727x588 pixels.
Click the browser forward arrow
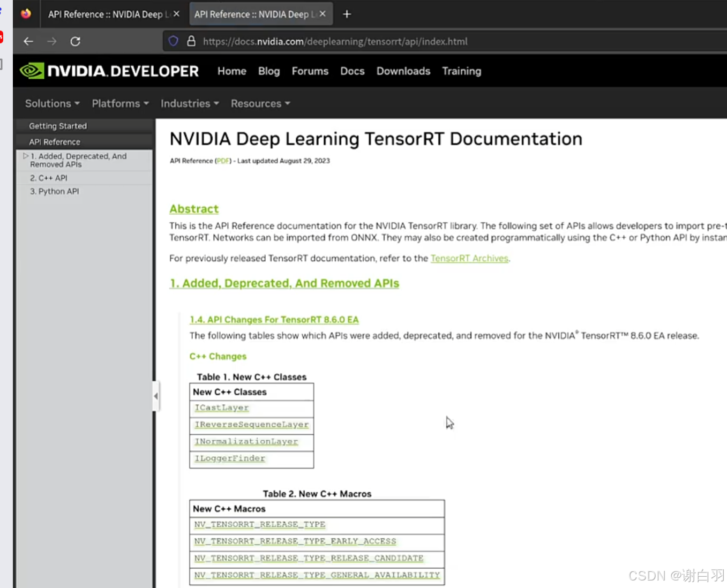pos(51,41)
